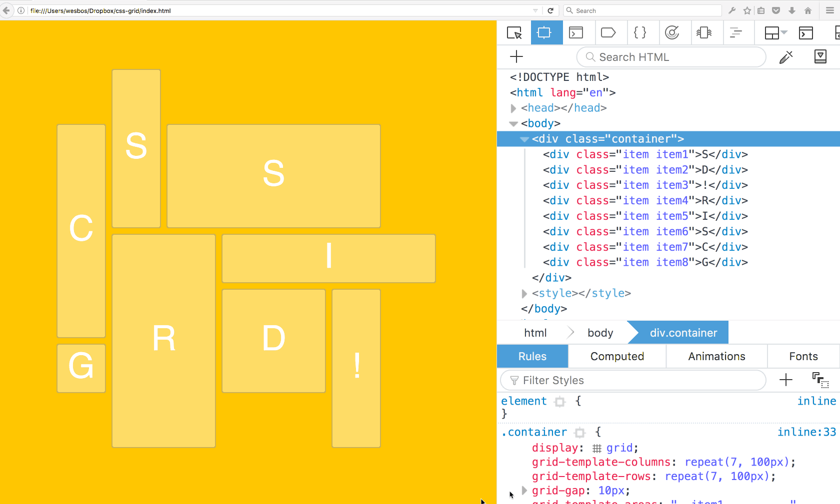
Task: Collapse the 3-pane inspector toggle icon
Action: pos(820,56)
